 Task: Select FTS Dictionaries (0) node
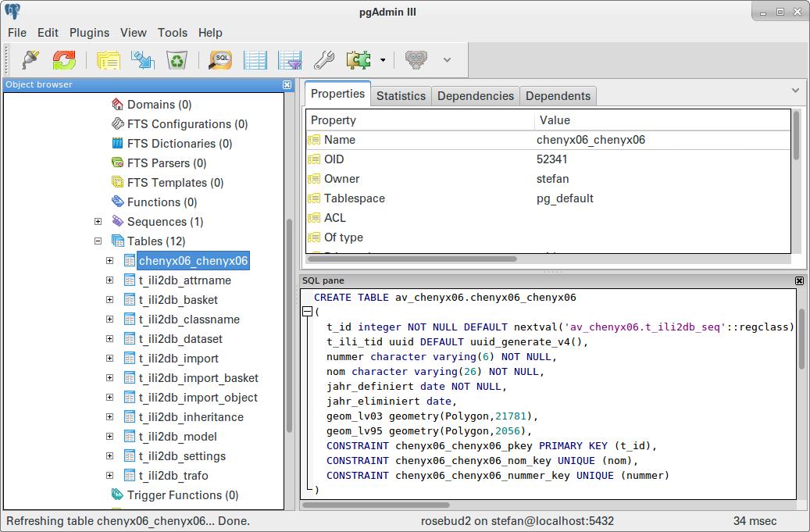(x=180, y=144)
